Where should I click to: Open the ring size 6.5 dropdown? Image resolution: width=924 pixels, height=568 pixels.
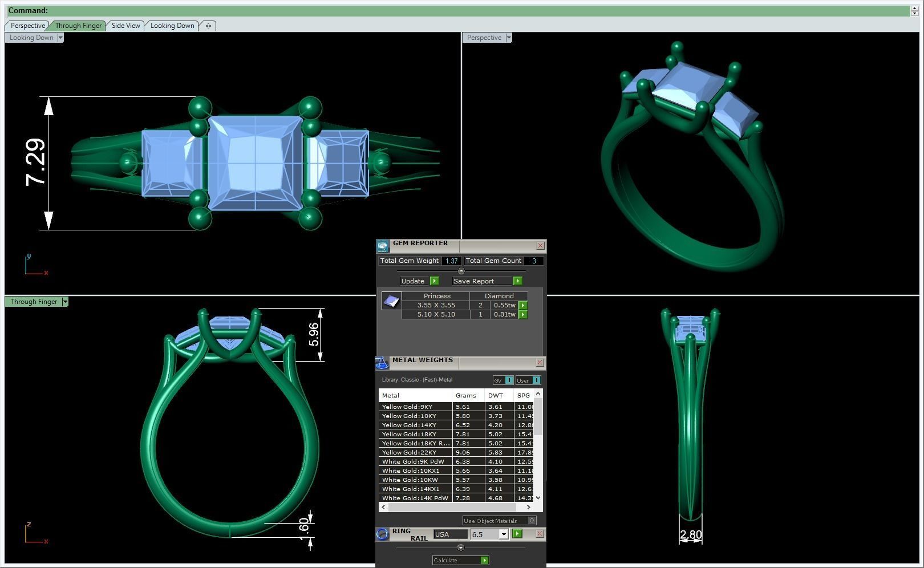click(504, 534)
